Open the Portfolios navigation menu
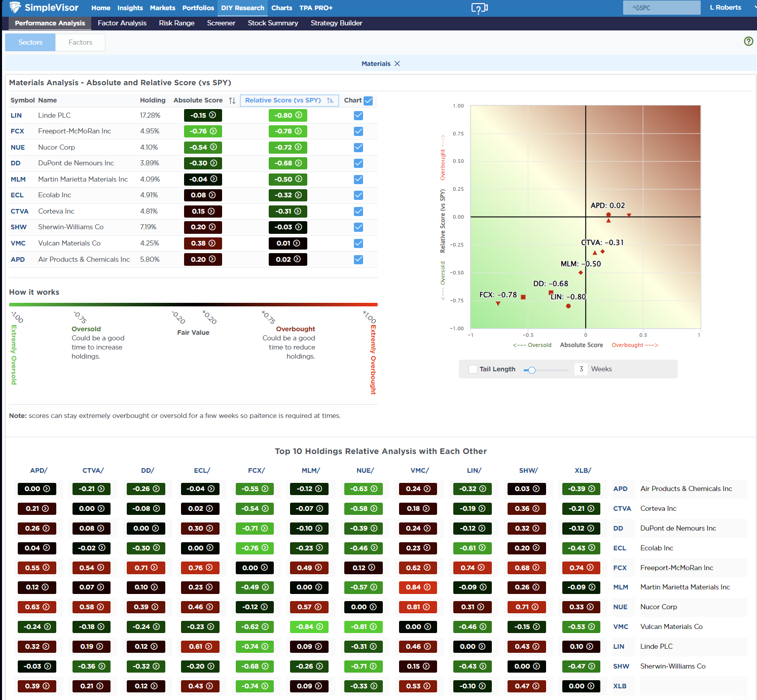This screenshot has width=757, height=700. pyautogui.click(x=198, y=8)
